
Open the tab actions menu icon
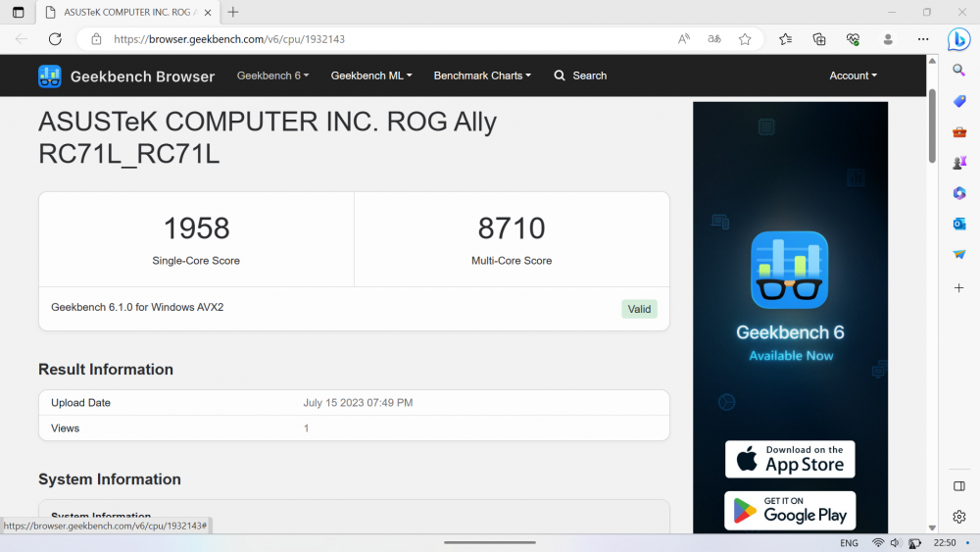tap(18, 12)
